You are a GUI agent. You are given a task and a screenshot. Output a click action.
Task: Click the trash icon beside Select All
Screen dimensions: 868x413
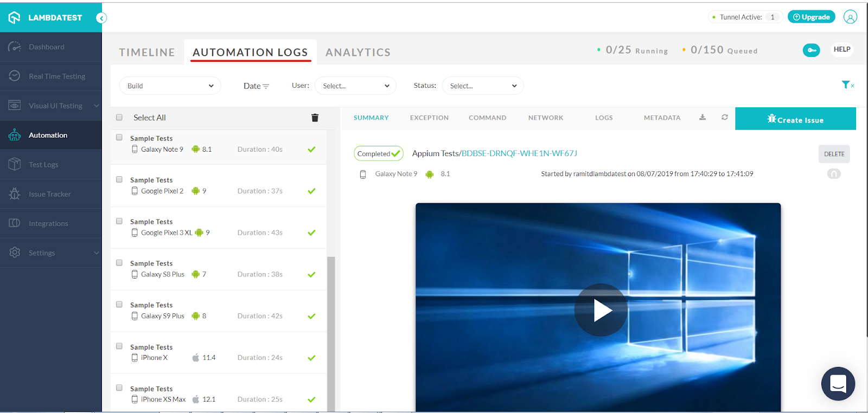pos(315,118)
